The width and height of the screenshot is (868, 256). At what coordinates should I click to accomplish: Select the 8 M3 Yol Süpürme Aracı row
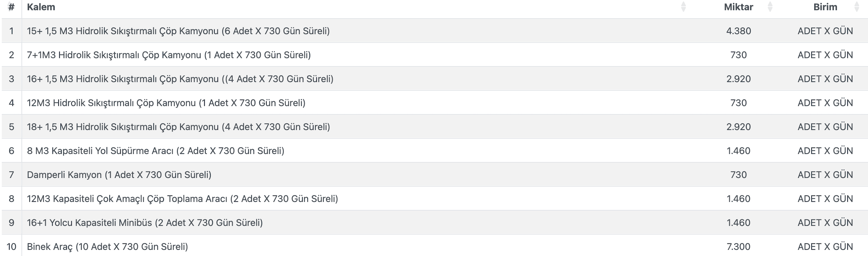pos(155,151)
